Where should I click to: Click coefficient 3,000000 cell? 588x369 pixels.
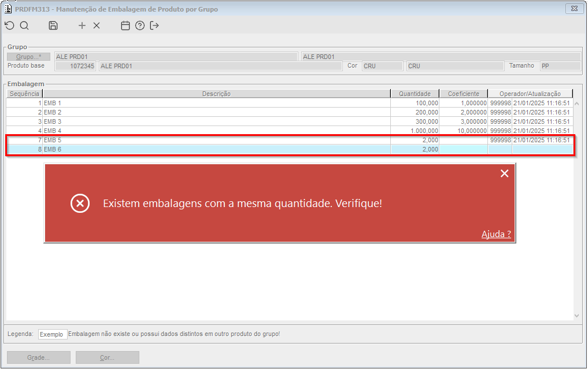(x=464, y=121)
